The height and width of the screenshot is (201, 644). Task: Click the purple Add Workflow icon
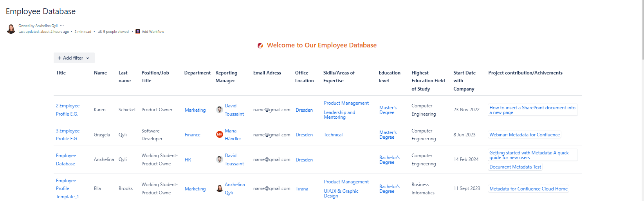click(138, 32)
